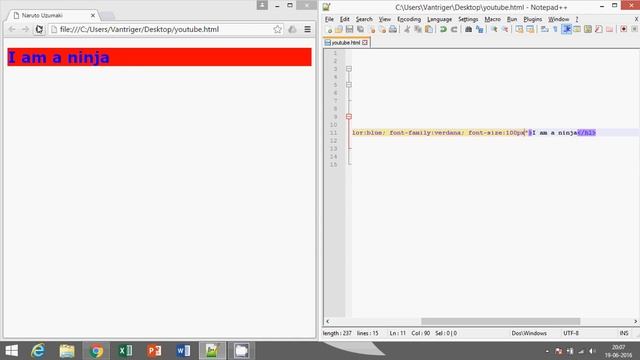Click the Cut scissors icon
Screen dimensions: 640x360
[407, 29]
